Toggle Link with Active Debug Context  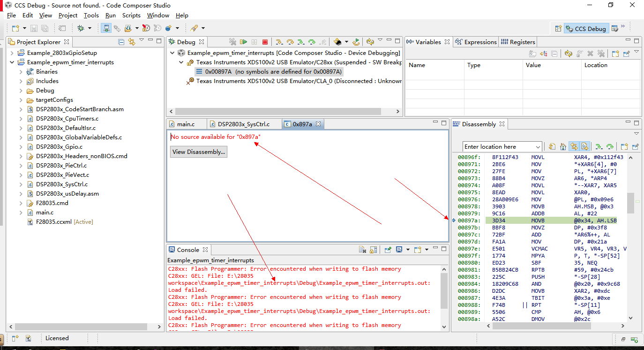coord(574,146)
